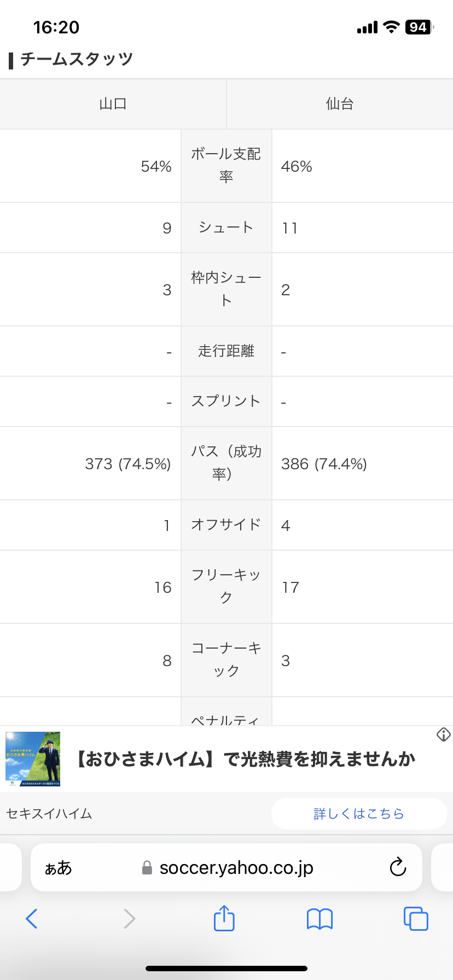Tap the パス（成功率） stat label
This screenshot has width=453, height=980.
tap(226, 463)
